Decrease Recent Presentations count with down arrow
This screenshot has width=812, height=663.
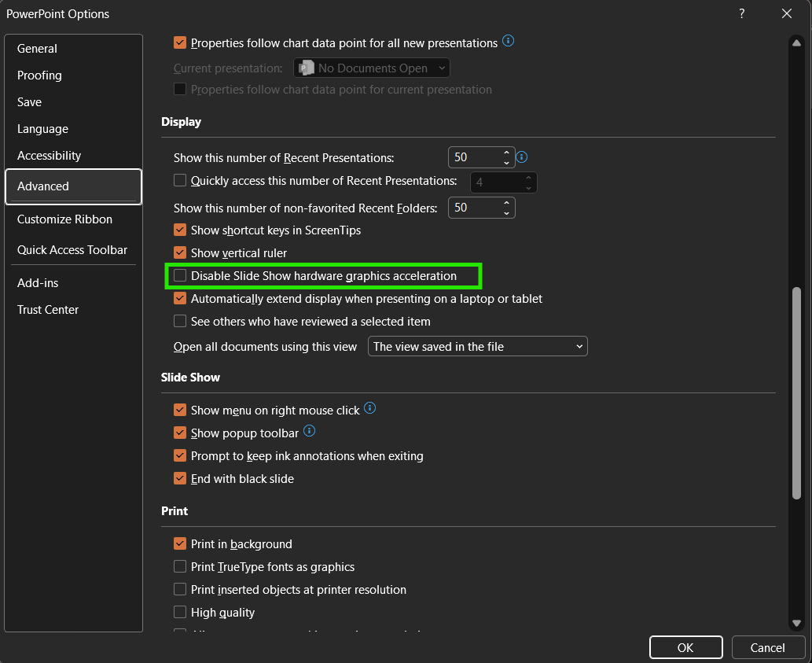coord(506,162)
